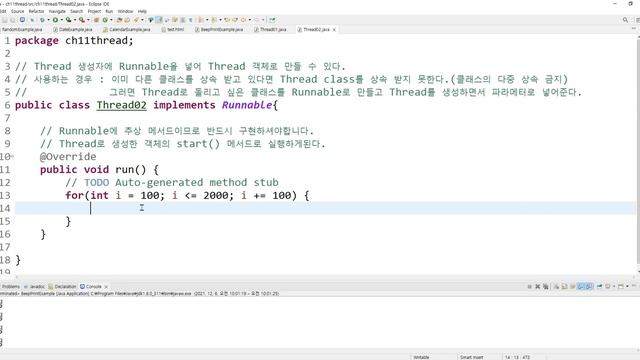The height and width of the screenshot is (360, 640).
Task: Create a new Java package via toolbar icon
Action: click(96, 20)
